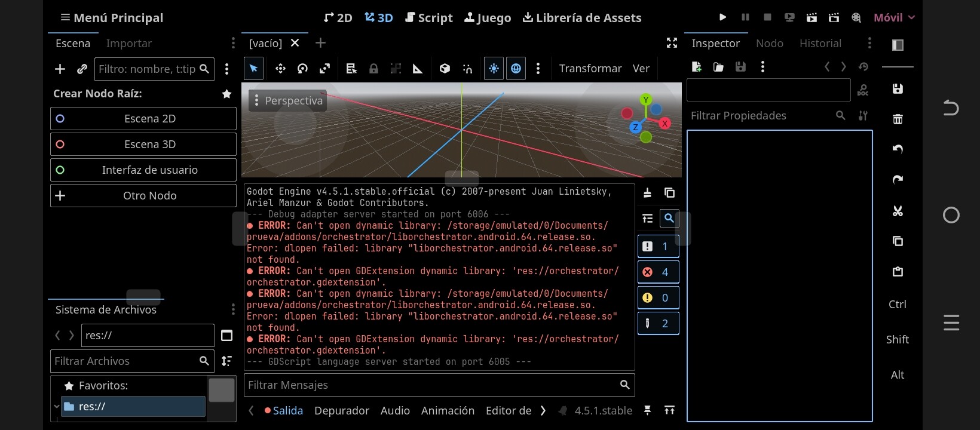This screenshot has height=430, width=980.
Task: Toggle the sun preview lighting
Action: pyautogui.click(x=494, y=69)
